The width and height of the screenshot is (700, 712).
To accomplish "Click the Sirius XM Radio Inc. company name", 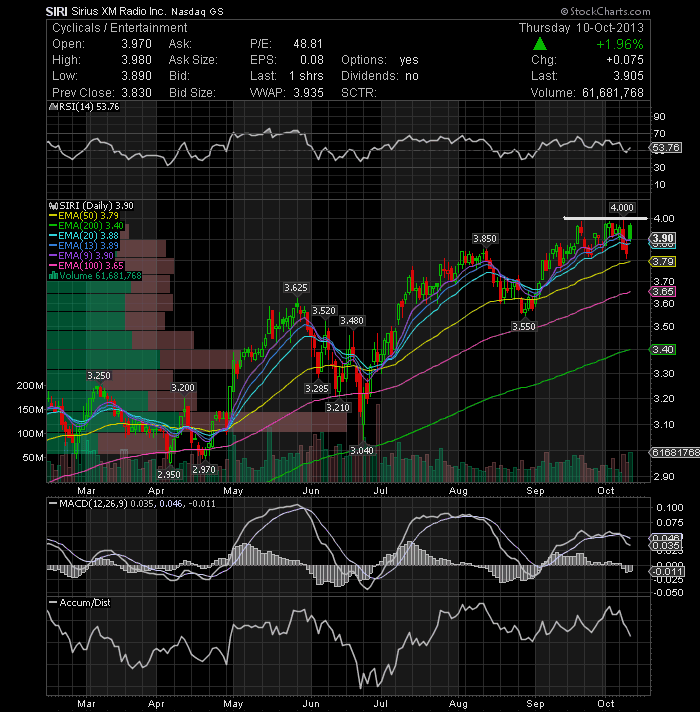I will [x=119, y=11].
